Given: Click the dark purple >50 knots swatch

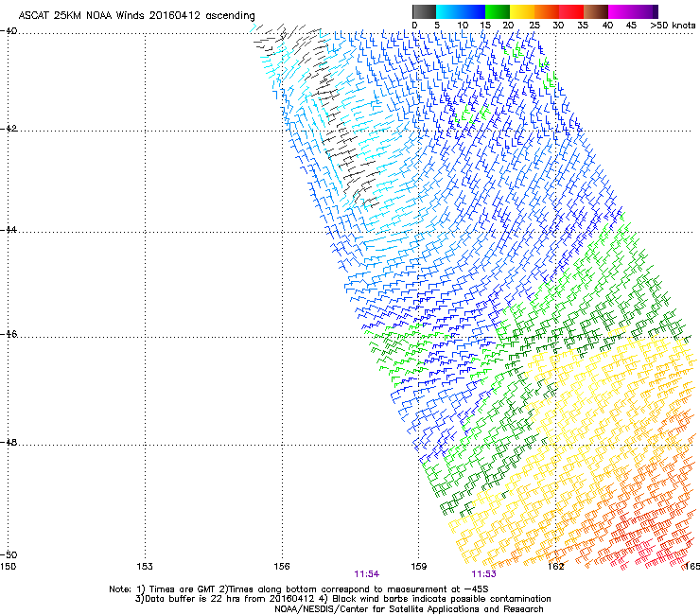Looking at the screenshot, I should click(656, 12).
